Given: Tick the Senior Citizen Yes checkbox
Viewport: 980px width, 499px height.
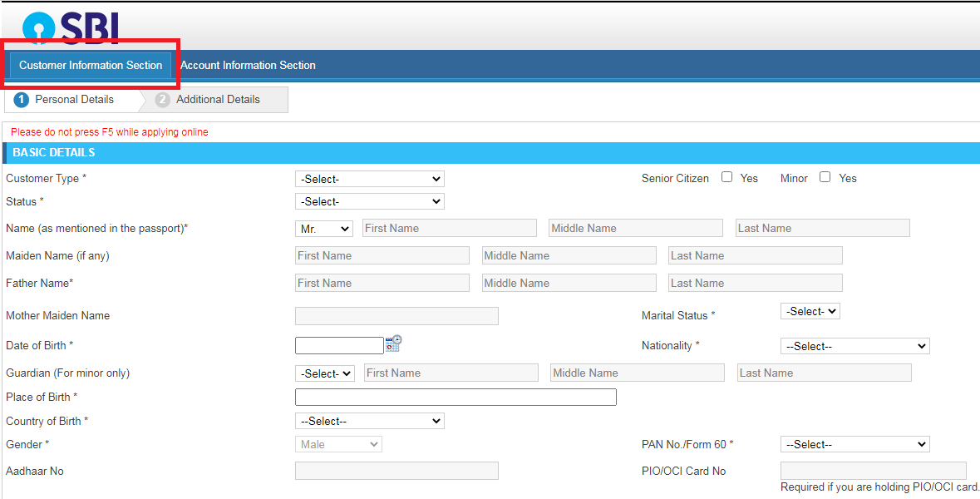Looking at the screenshot, I should [726, 177].
